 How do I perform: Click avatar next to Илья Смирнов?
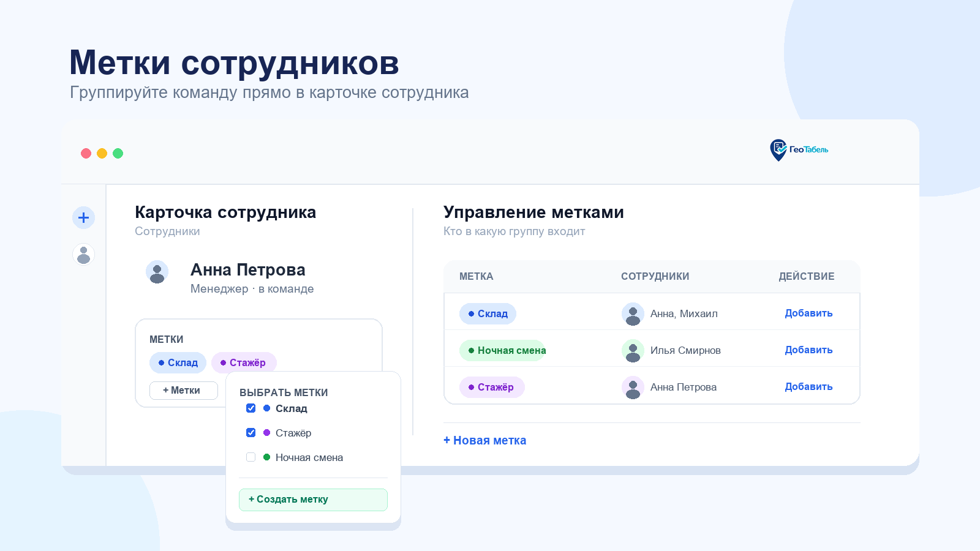pos(633,351)
